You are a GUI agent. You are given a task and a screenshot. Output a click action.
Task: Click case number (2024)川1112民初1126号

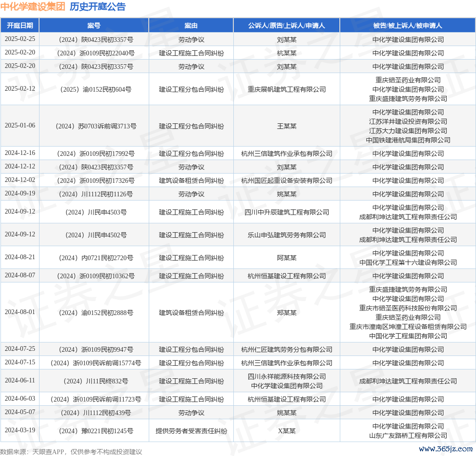pos(96,194)
